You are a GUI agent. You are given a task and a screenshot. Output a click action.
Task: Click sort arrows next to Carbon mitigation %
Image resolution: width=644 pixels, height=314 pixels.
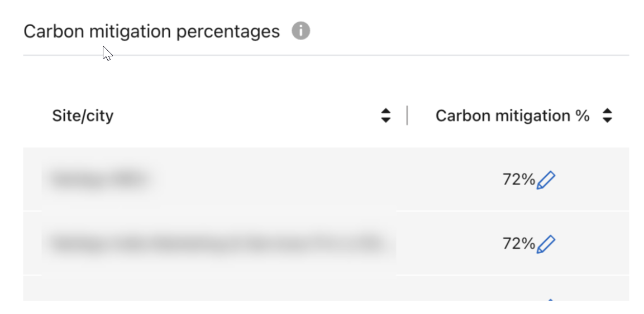608,115
